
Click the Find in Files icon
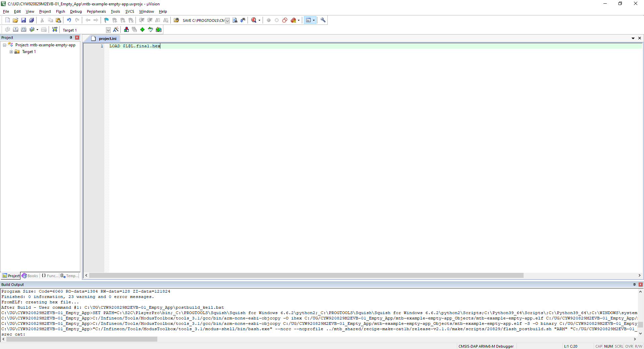(176, 20)
